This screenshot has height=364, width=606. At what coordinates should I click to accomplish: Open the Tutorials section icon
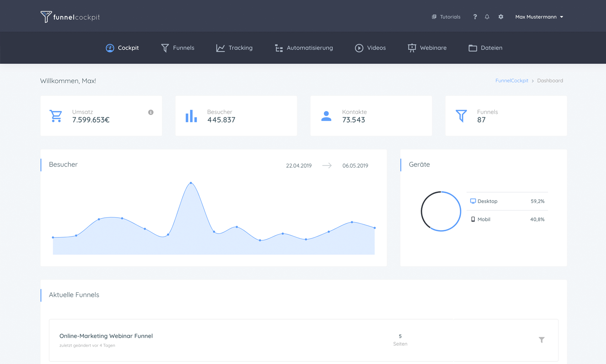pos(434,17)
